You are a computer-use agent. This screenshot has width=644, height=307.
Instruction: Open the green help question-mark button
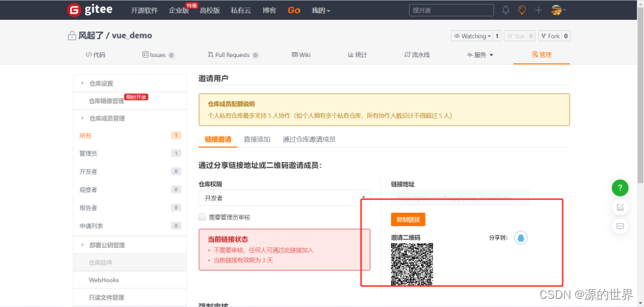pos(620,188)
